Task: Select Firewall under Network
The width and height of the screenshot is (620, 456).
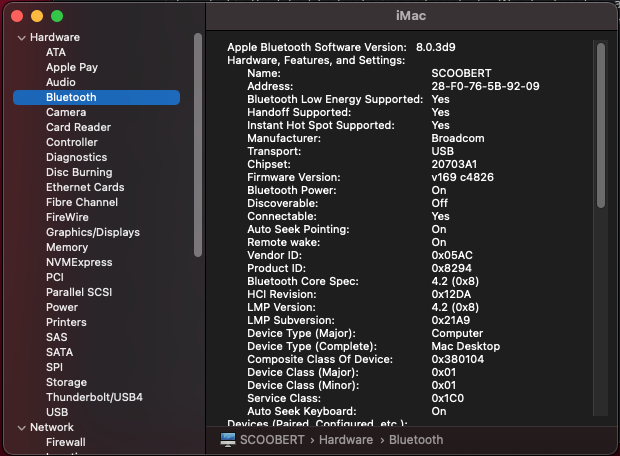Action: (x=66, y=442)
